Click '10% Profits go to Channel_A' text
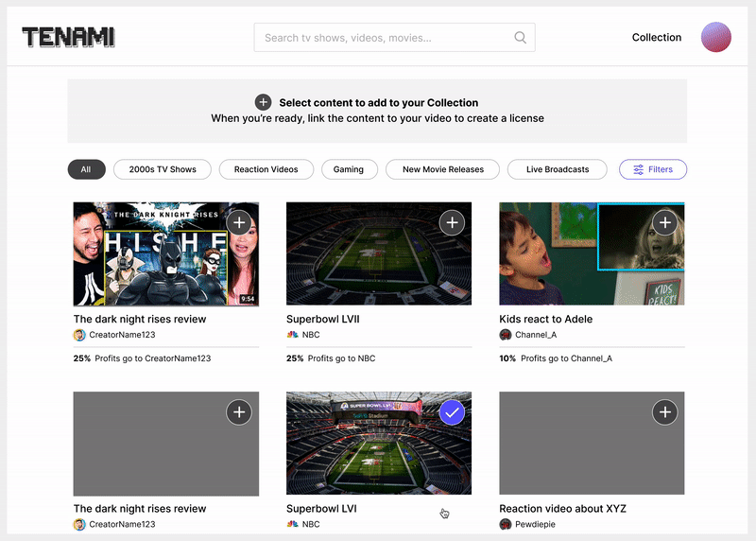Screen dimensions: 756x541 [x=556, y=358]
